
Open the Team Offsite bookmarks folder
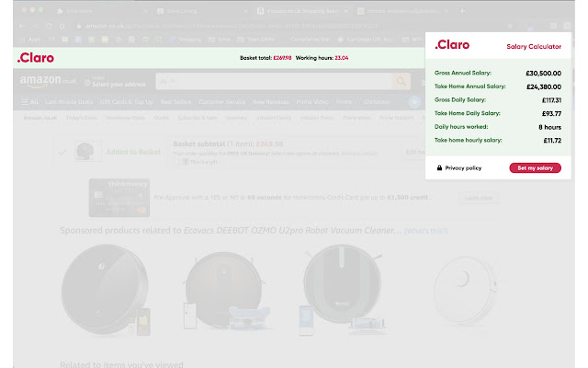tap(257, 40)
